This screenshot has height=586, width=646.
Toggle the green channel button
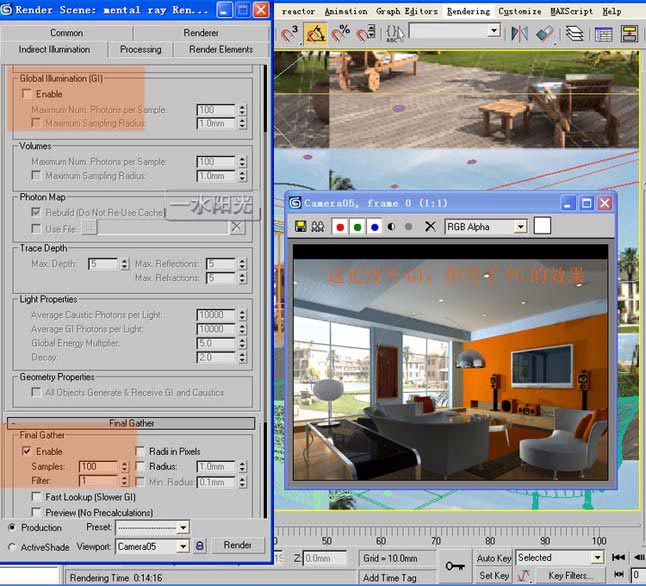tap(357, 227)
